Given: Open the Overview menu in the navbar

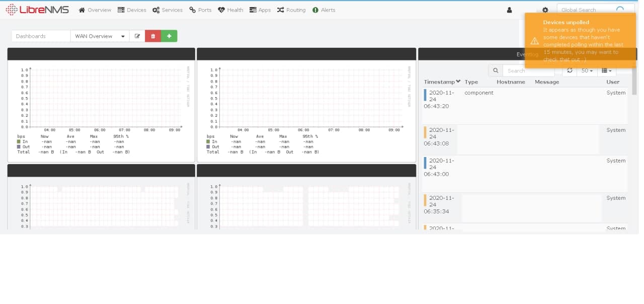Looking at the screenshot, I should (94, 10).
